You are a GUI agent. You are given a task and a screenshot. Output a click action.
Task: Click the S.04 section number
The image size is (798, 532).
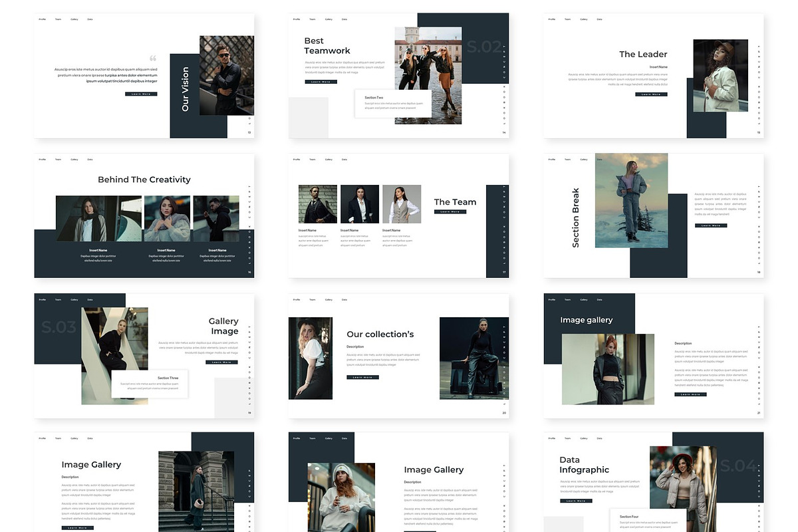click(739, 465)
